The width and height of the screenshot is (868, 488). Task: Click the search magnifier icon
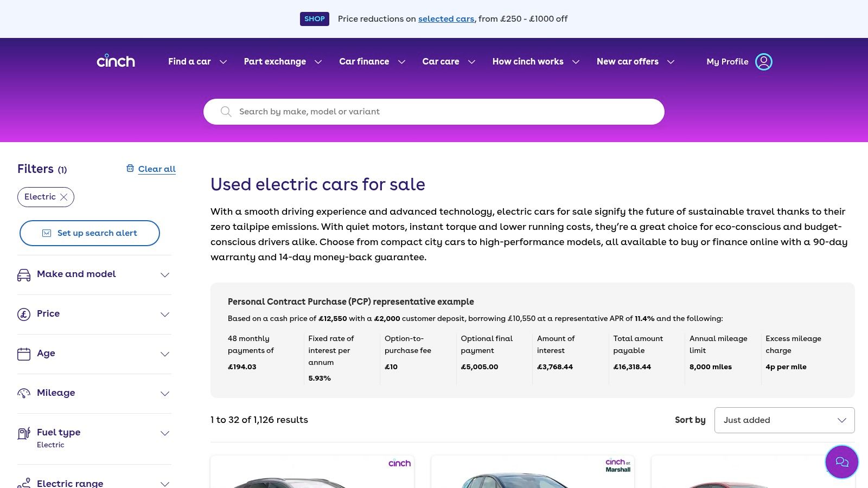click(226, 112)
